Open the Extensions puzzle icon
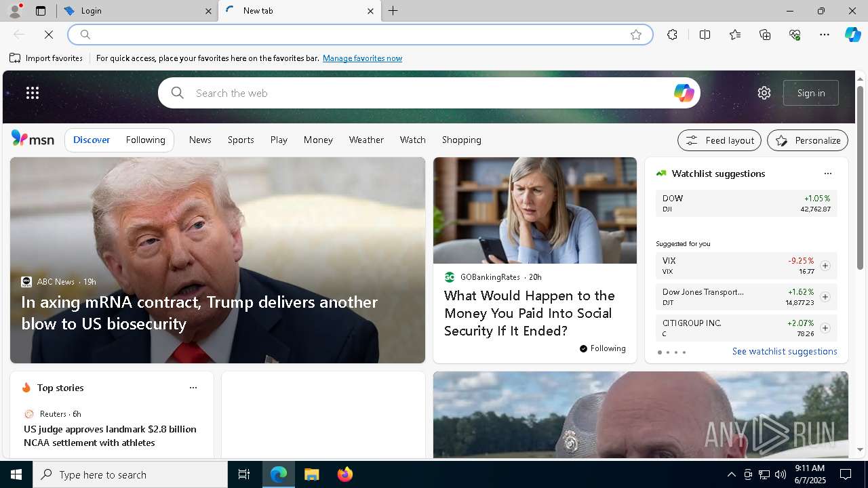Viewport: 868px width, 488px height. pos(672,35)
